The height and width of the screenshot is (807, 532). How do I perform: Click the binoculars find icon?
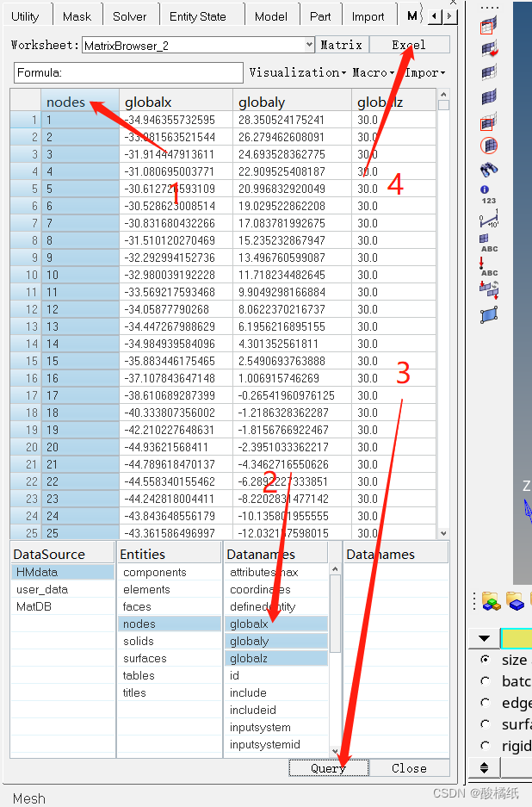pos(489,170)
